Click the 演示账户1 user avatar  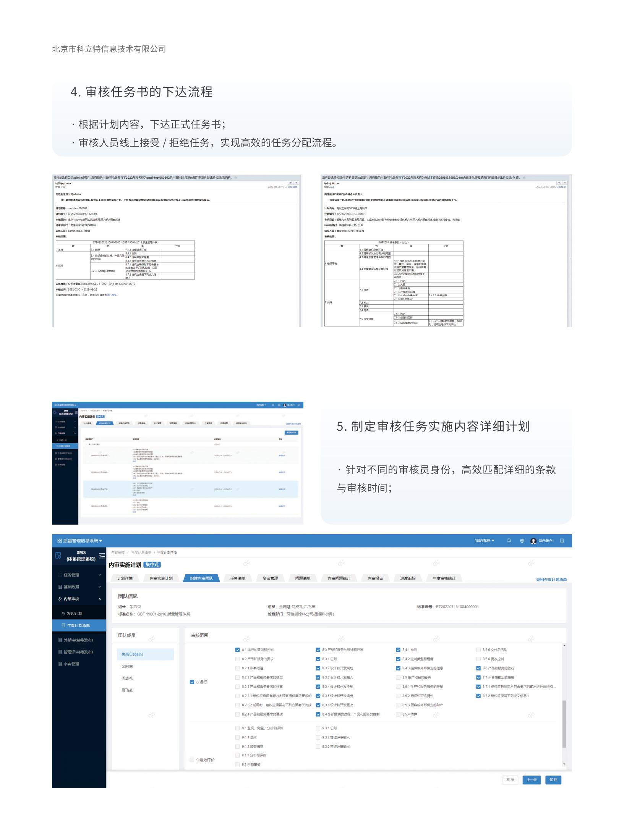pos(533,541)
